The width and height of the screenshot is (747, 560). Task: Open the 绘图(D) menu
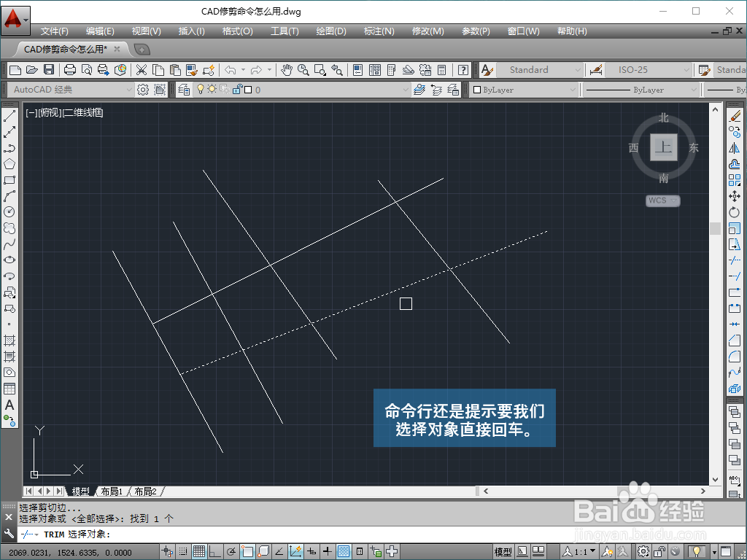tap(331, 31)
